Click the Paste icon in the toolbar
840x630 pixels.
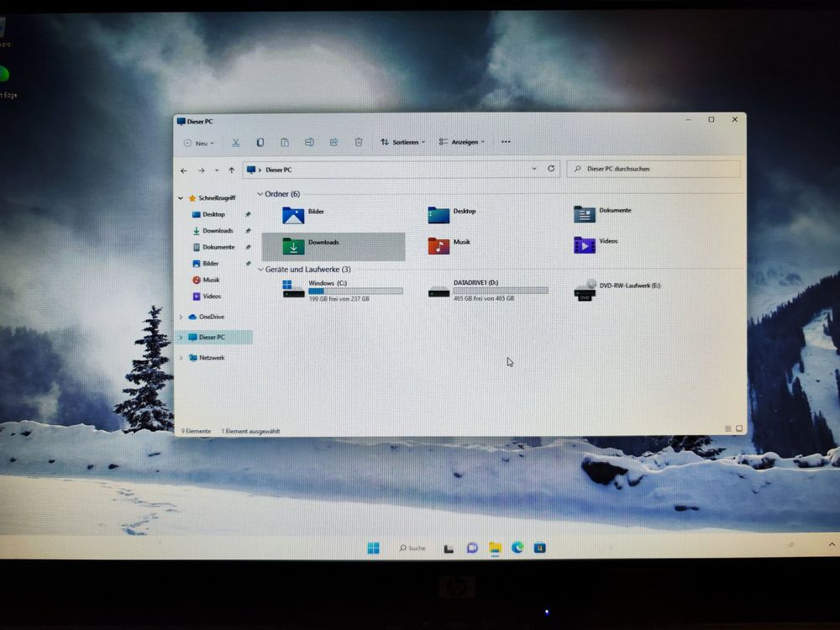(x=285, y=142)
